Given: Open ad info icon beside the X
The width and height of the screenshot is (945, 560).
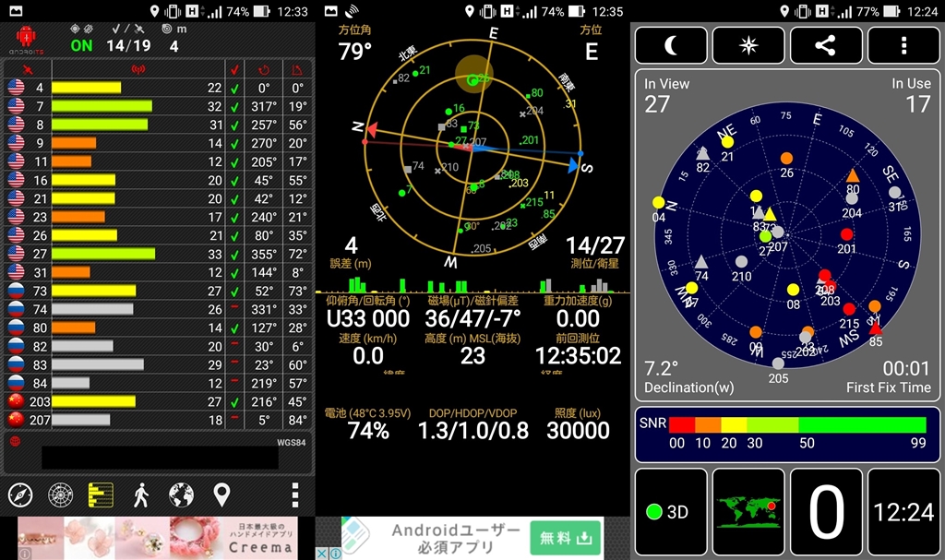Looking at the screenshot, I should coord(336,554).
